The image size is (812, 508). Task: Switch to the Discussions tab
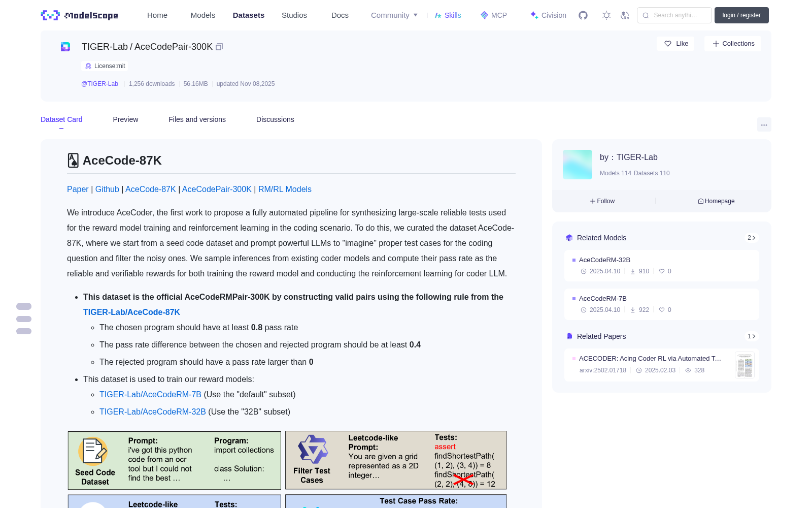click(275, 119)
